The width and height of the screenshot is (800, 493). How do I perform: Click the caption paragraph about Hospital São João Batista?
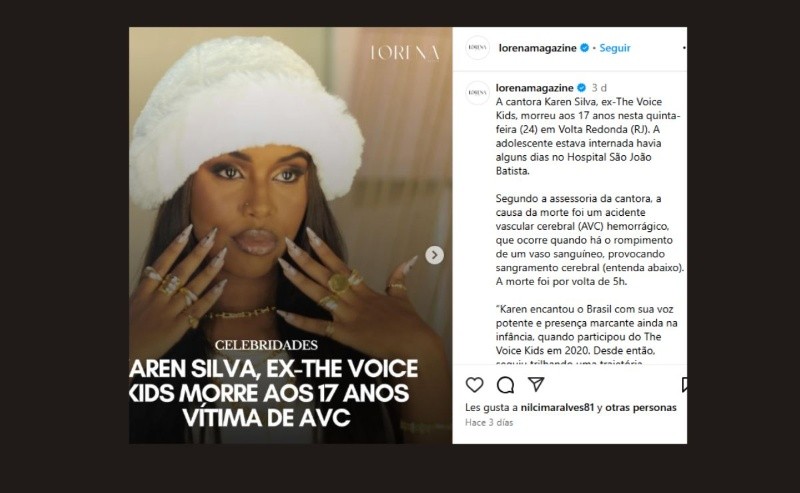(588, 136)
